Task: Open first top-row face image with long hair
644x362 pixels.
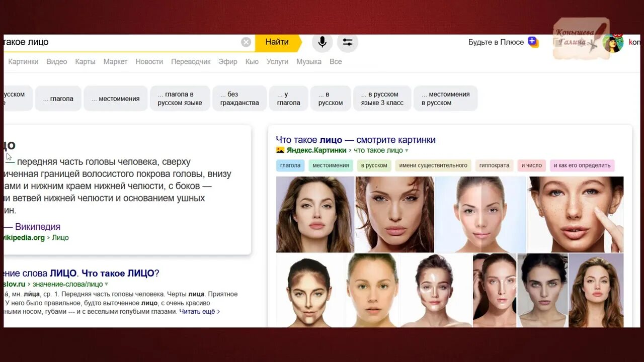Action: (x=315, y=214)
